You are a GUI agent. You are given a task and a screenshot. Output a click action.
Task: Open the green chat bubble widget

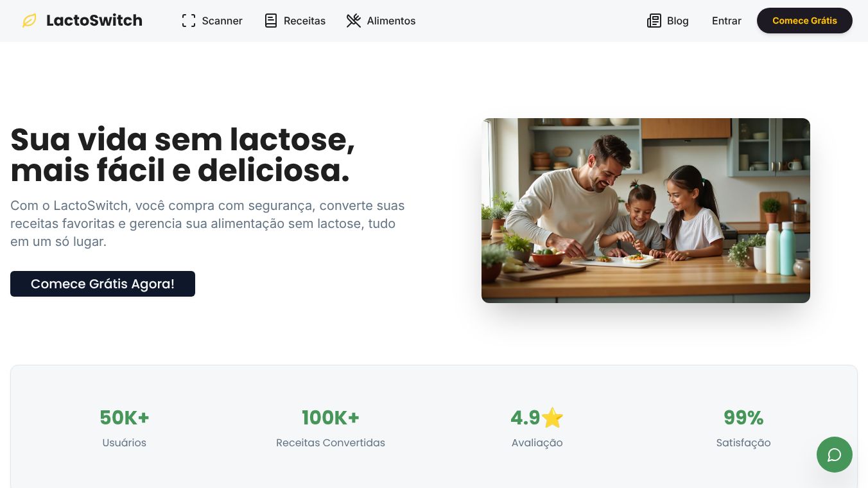pos(835,455)
